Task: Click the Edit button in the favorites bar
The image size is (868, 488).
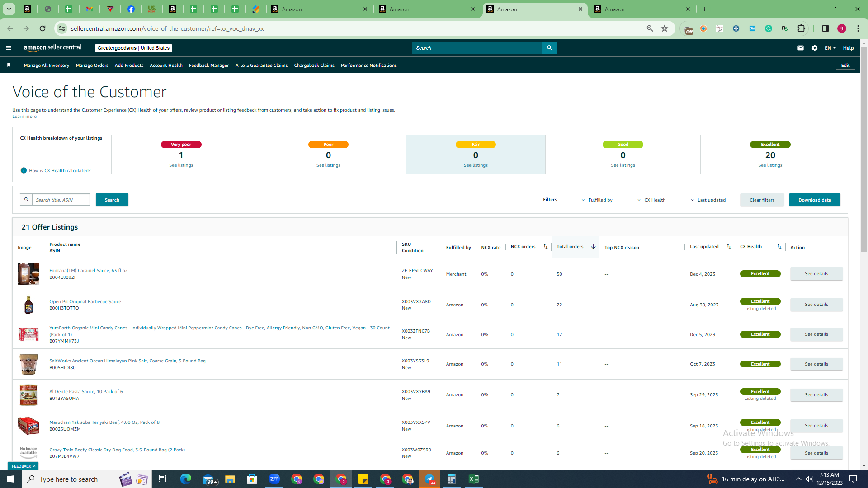Action: tap(845, 65)
